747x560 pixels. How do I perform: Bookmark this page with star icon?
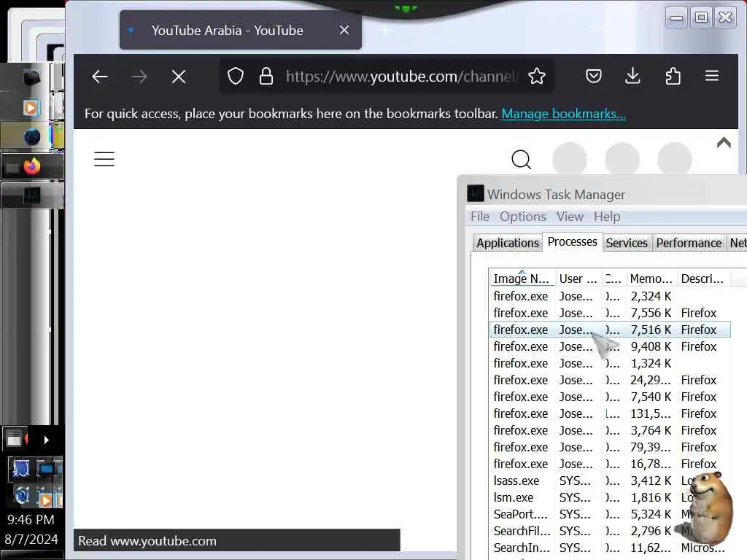click(x=537, y=76)
